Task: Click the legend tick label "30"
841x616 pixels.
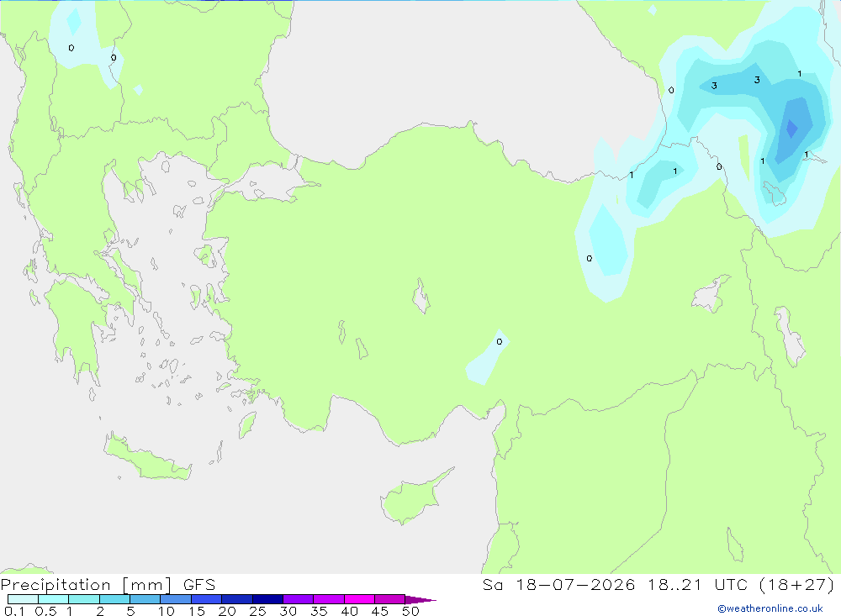Action: coord(288,611)
